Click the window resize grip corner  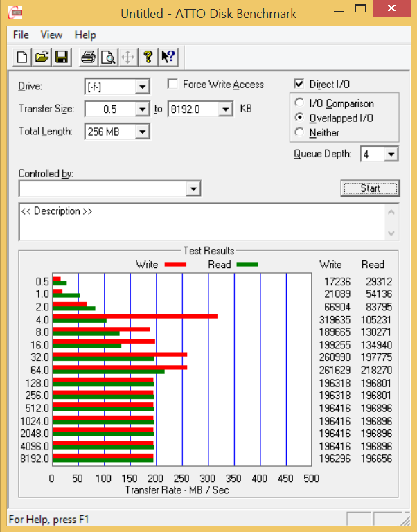click(x=405, y=520)
